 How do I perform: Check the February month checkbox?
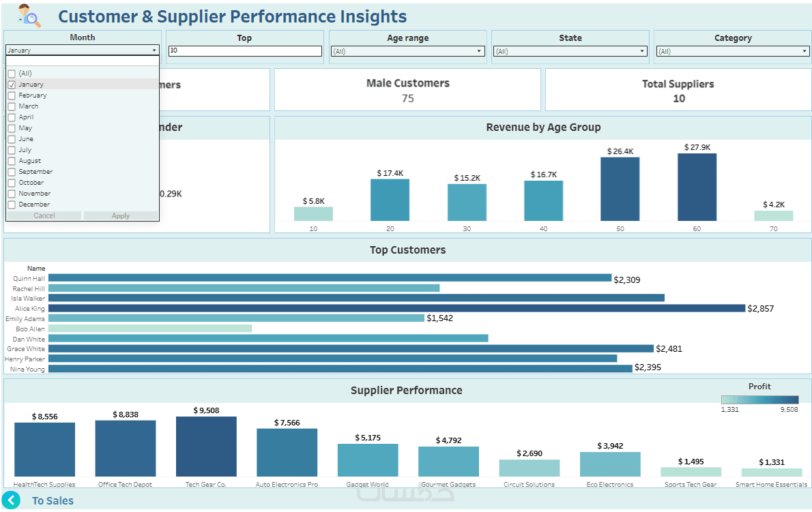tap(12, 95)
